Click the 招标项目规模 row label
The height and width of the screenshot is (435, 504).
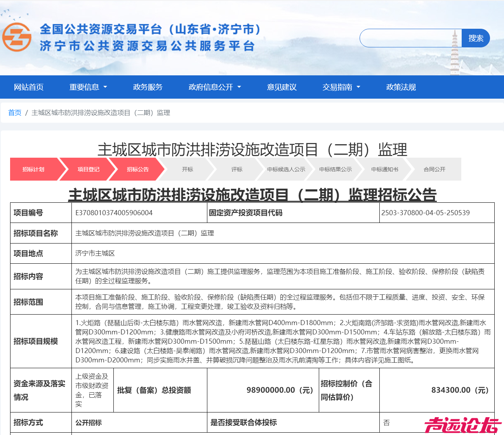(x=36, y=341)
